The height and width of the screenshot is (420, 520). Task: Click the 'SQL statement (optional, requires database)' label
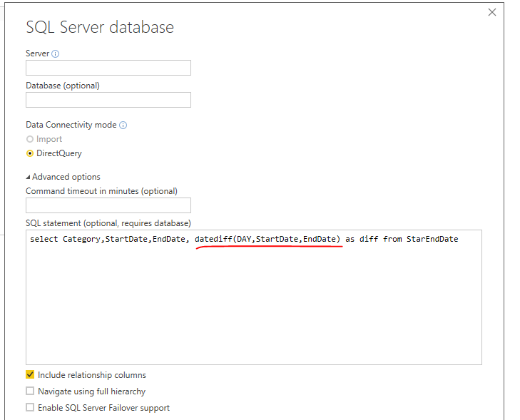click(108, 223)
